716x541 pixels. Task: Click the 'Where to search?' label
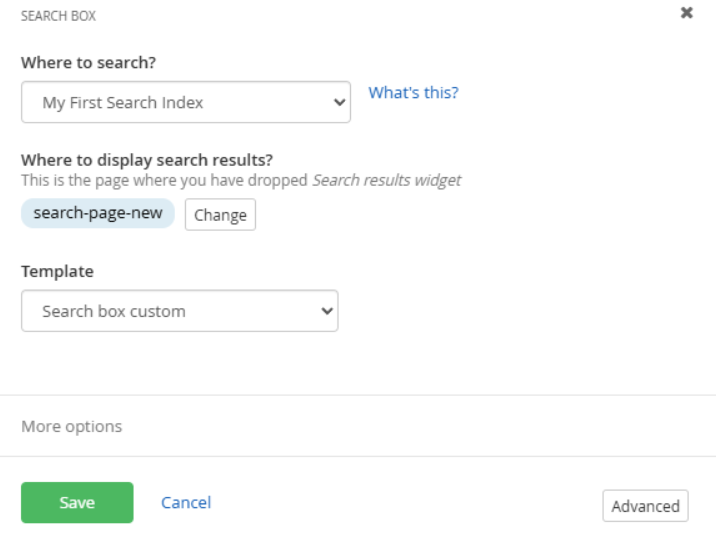click(89, 63)
